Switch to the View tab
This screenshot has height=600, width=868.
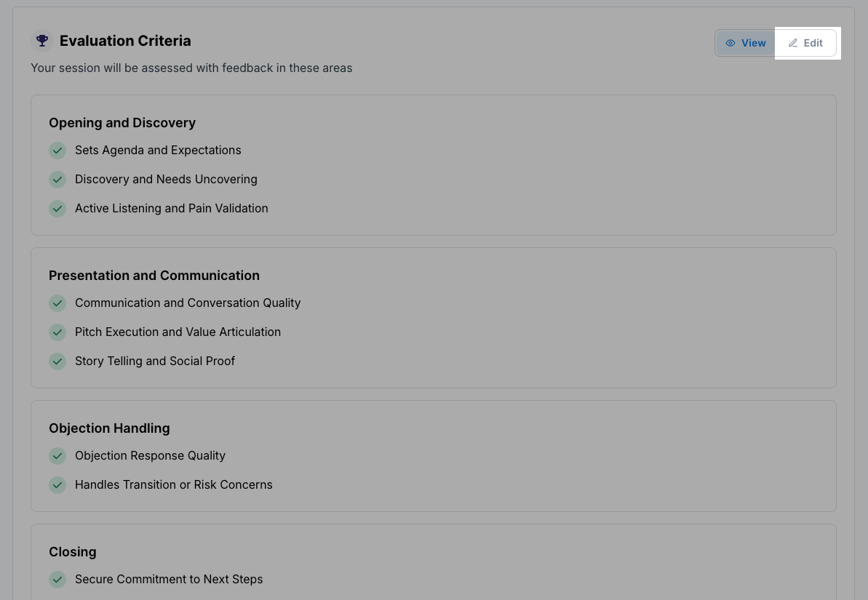coord(745,43)
